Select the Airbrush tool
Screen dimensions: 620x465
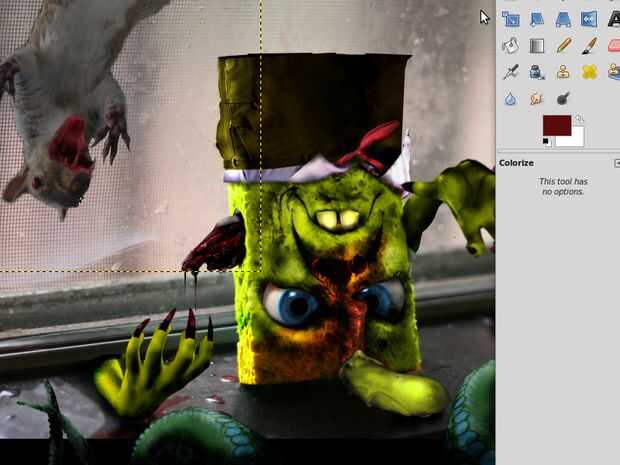pyautogui.click(x=510, y=72)
